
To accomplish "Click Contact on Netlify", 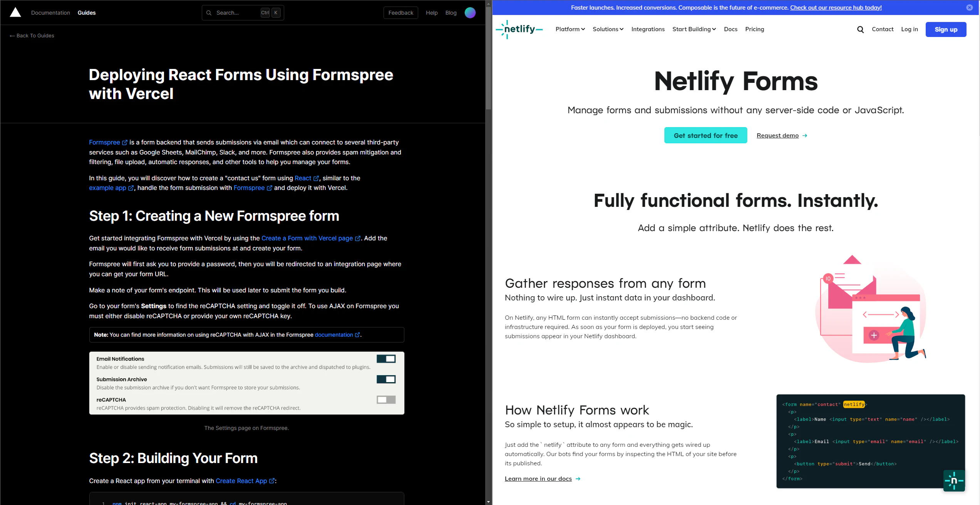I will pyautogui.click(x=883, y=29).
